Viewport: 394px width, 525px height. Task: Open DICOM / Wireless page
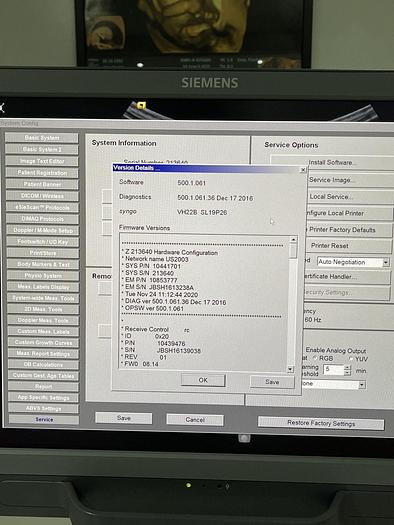[42, 196]
